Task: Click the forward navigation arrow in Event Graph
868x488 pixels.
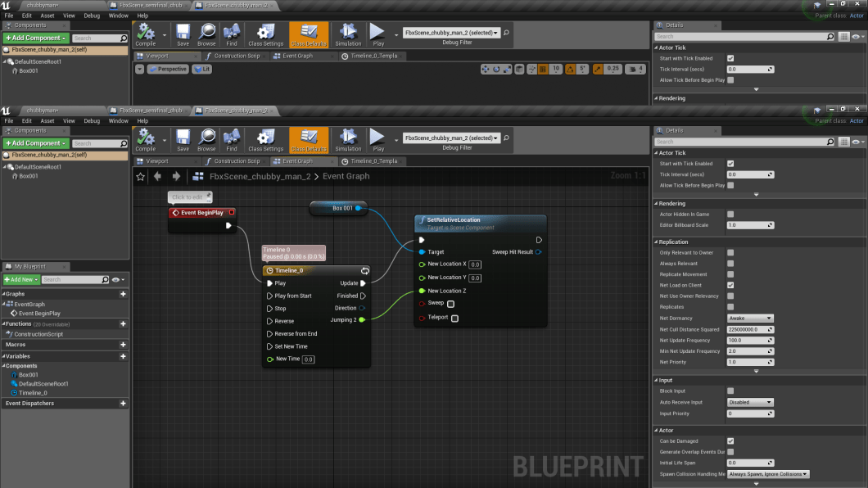Action: click(x=176, y=176)
